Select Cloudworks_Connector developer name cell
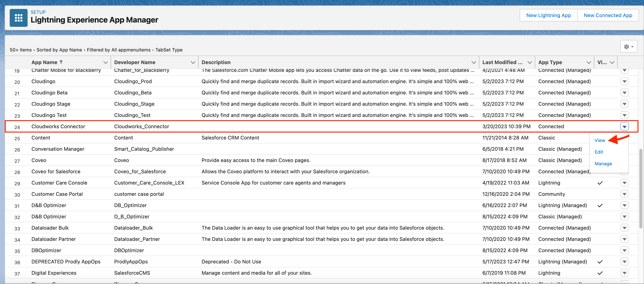 click(x=142, y=126)
